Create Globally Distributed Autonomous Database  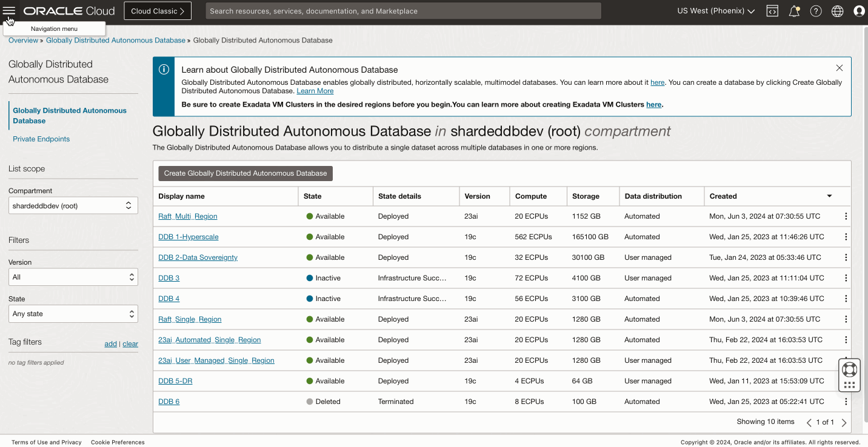245,173
